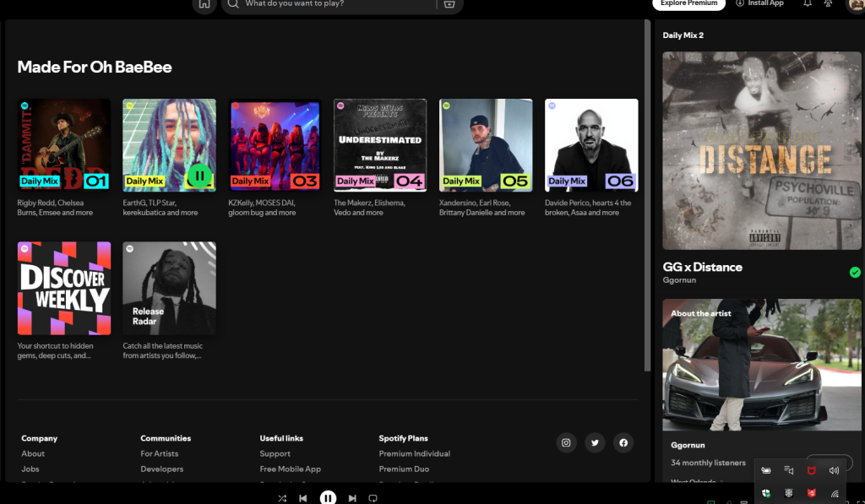Open the red McAfee update icon in tray bottom row
This screenshot has width=865, height=504.
[812, 493]
